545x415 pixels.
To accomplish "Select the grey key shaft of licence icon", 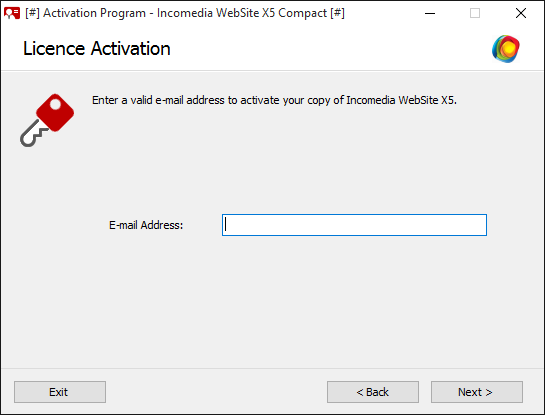I will click(33, 134).
